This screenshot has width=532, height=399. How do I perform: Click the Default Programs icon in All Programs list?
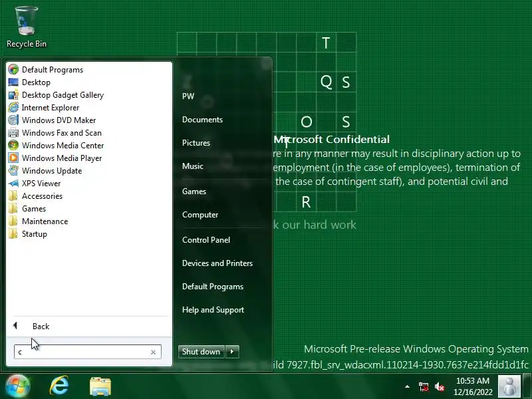13,70
